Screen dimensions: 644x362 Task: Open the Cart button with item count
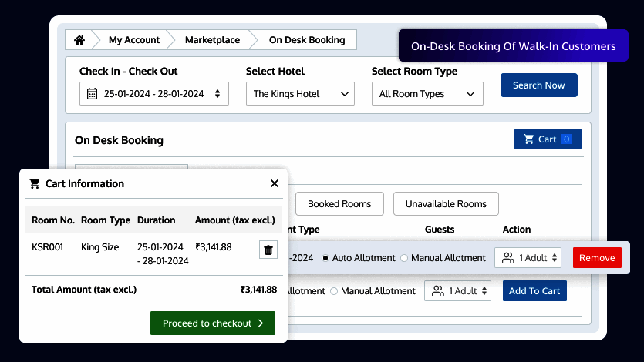[x=547, y=139]
